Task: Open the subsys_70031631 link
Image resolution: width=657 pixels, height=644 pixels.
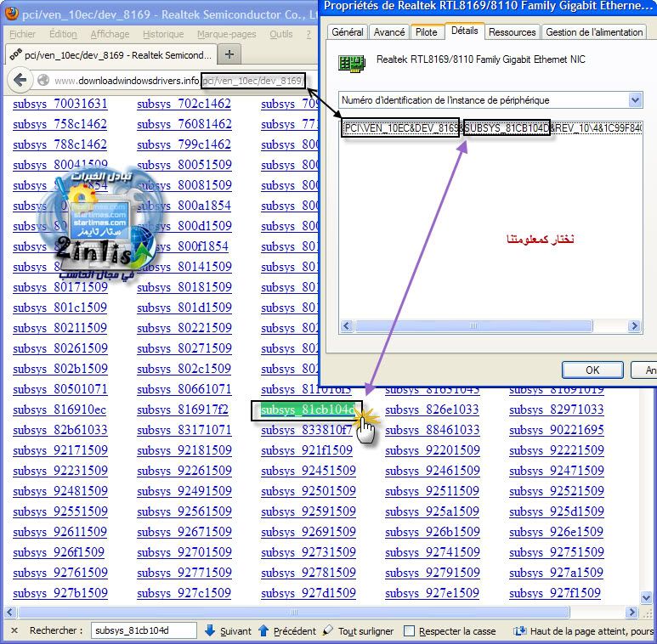Action: click(59, 104)
